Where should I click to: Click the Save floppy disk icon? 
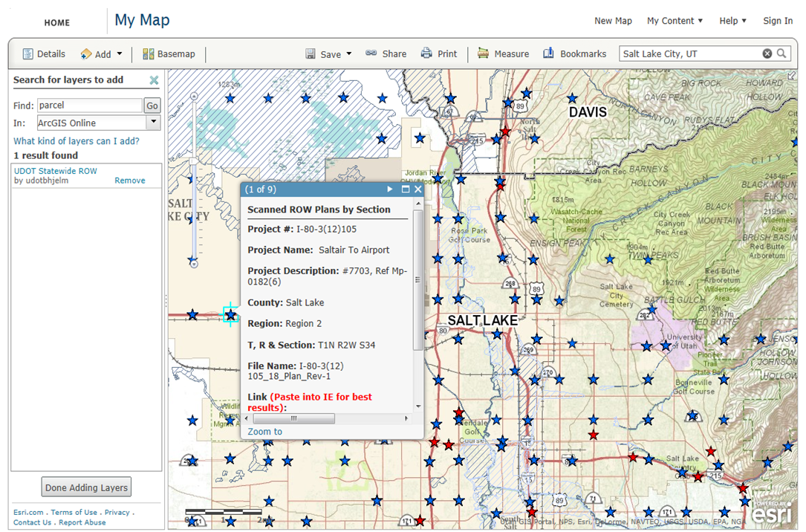311,54
